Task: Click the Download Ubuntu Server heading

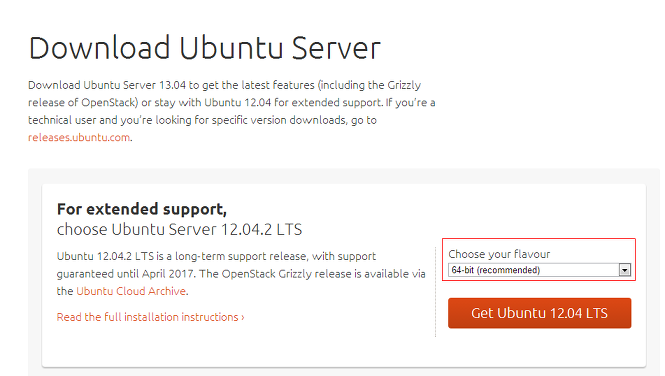Action: click(x=204, y=48)
